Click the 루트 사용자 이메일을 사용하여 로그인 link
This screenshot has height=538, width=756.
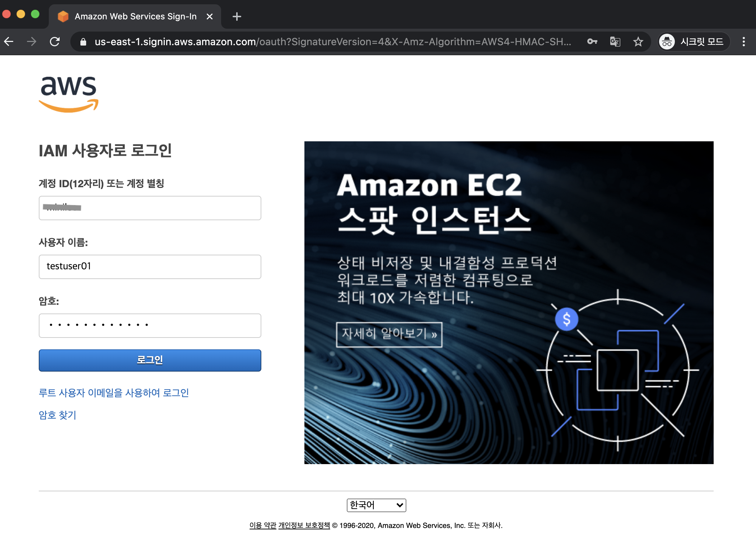113,393
